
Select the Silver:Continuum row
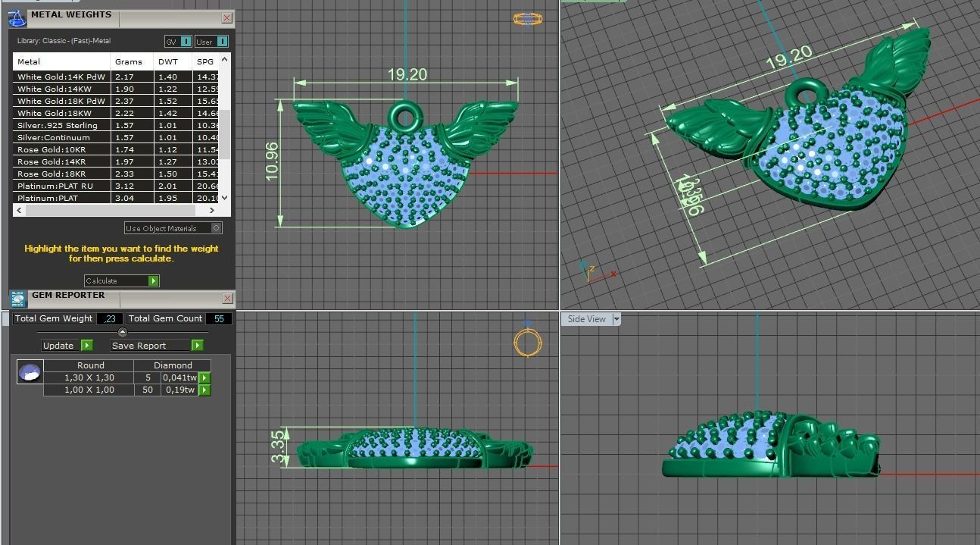coord(117,137)
